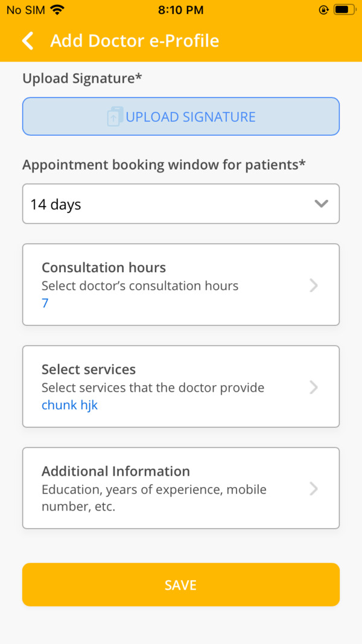Image resolution: width=362 pixels, height=644 pixels.
Task: Click the upload document icon
Action: [x=115, y=116]
